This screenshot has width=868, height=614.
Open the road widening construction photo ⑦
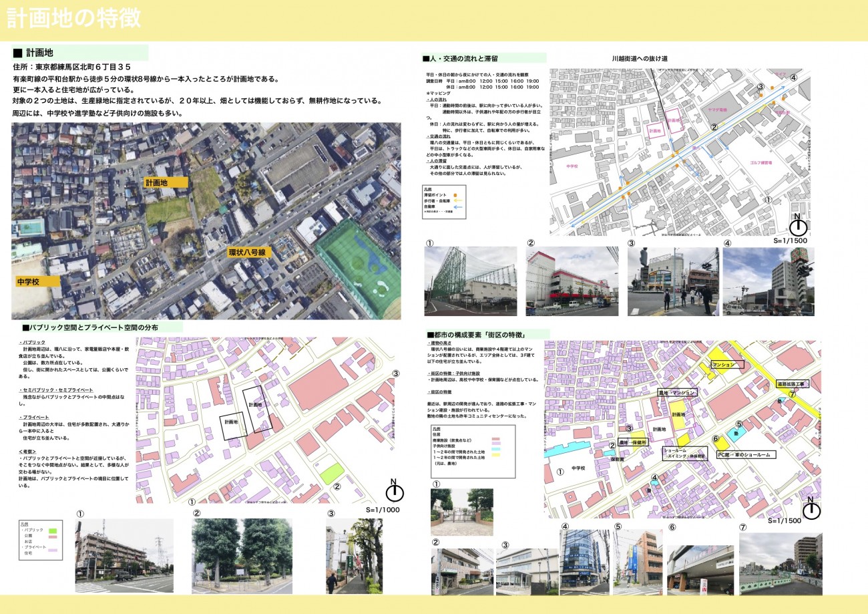780,564
